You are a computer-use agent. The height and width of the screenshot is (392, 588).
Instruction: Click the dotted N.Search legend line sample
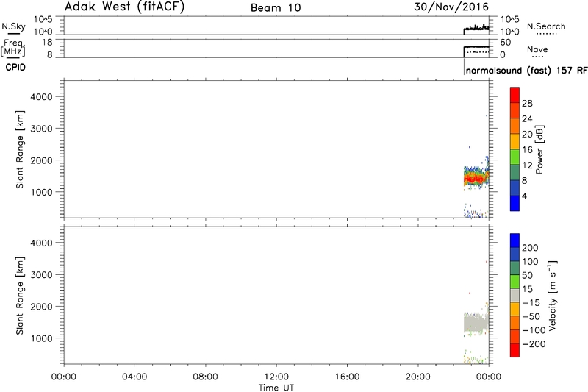tap(546, 34)
